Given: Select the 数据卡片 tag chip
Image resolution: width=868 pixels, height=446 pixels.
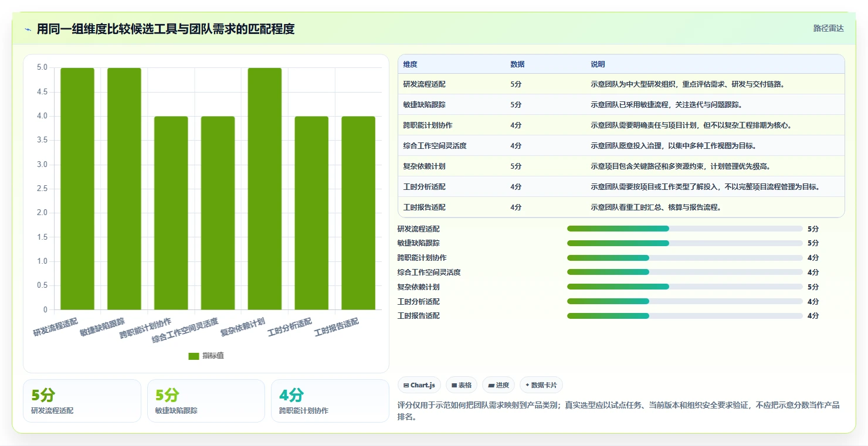Looking at the screenshot, I should (541, 385).
